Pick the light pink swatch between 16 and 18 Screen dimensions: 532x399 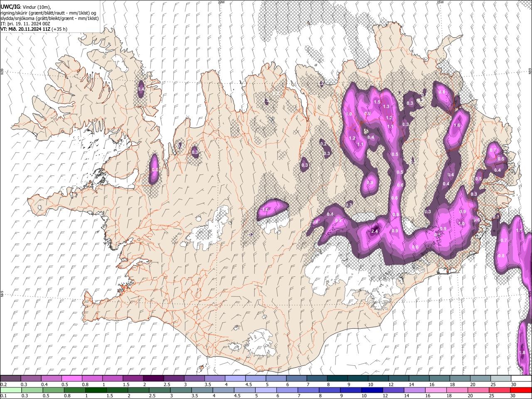point(436,390)
